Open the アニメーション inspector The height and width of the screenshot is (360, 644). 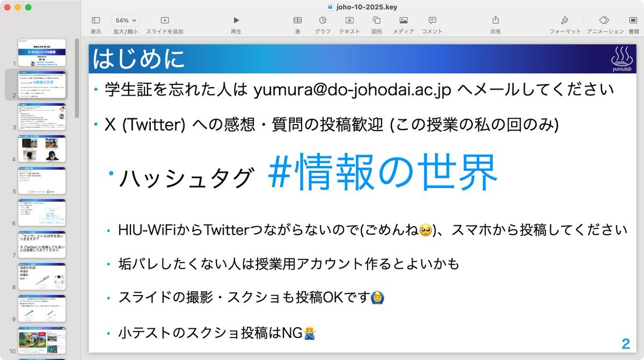pos(605,20)
